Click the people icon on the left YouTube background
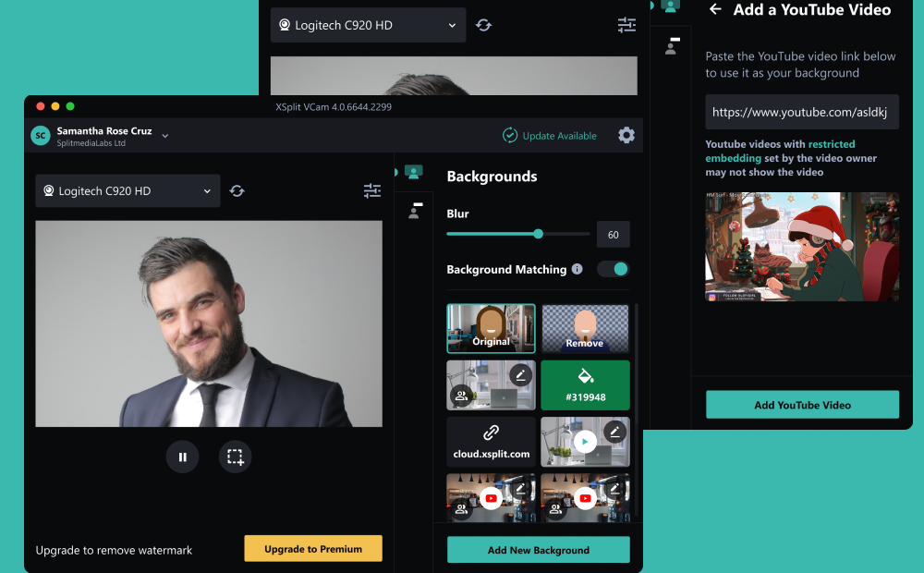Viewport: 924px width, 573px height. pos(461,510)
